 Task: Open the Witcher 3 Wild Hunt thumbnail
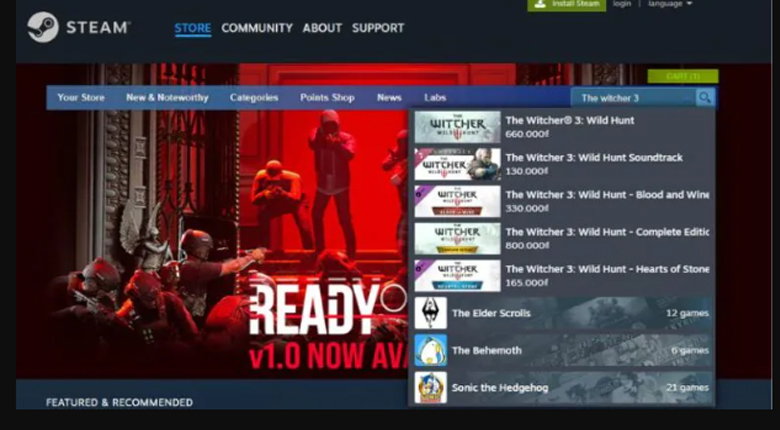tap(458, 127)
